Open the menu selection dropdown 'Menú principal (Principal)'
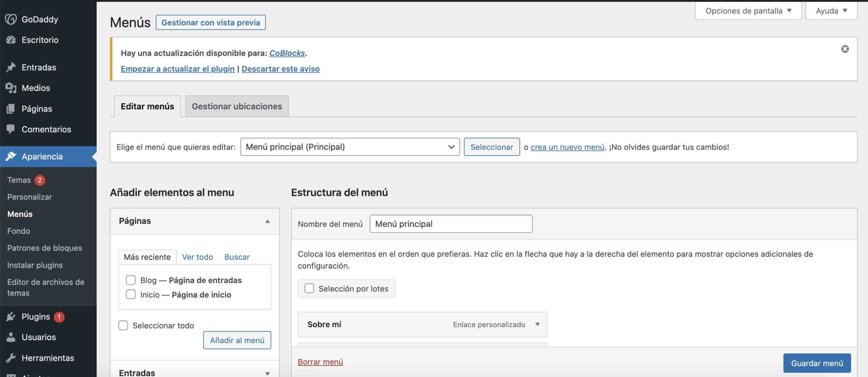868x377 pixels. click(350, 147)
